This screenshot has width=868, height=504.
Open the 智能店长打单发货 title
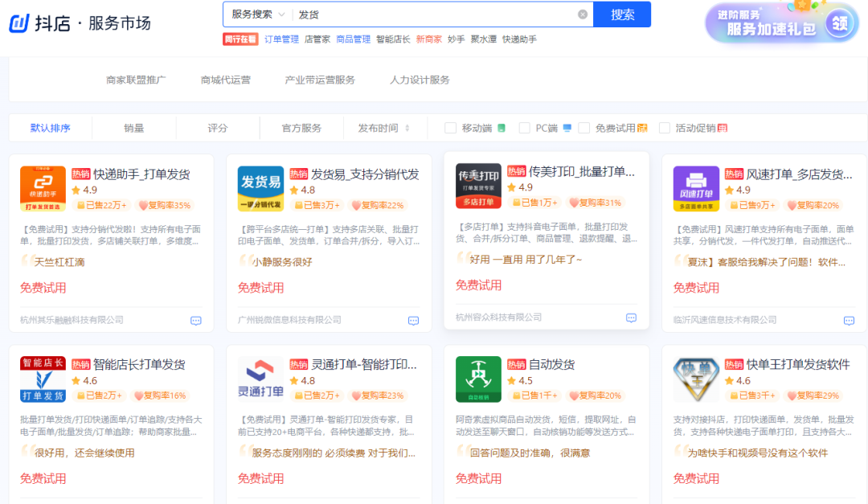(x=139, y=364)
